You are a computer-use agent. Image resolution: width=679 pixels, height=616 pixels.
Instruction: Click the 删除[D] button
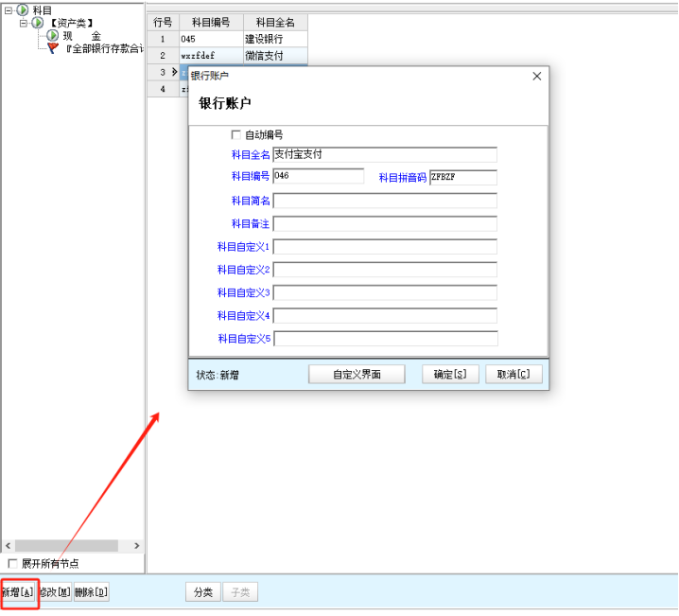[92, 592]
